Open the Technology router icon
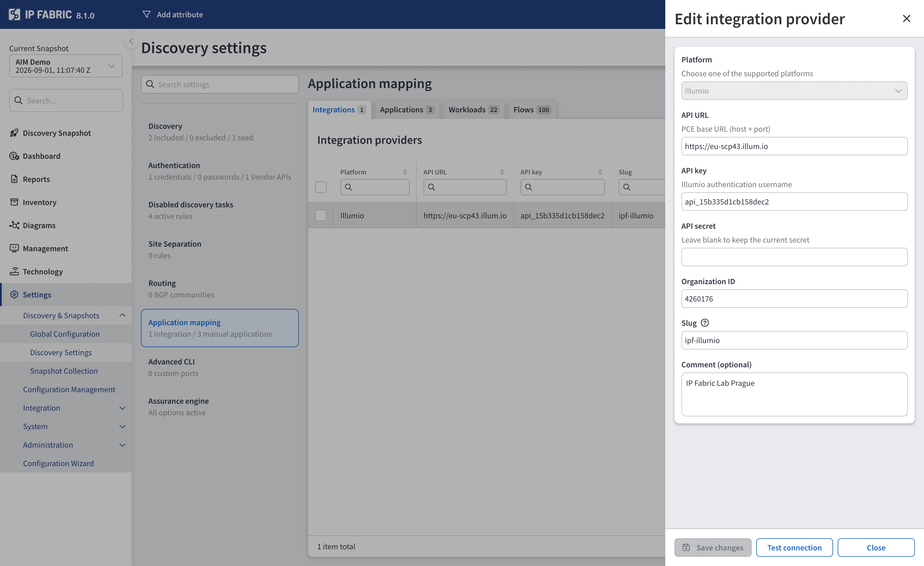The image size is (924, 566). pyautogui.click(x=14, y=271)
